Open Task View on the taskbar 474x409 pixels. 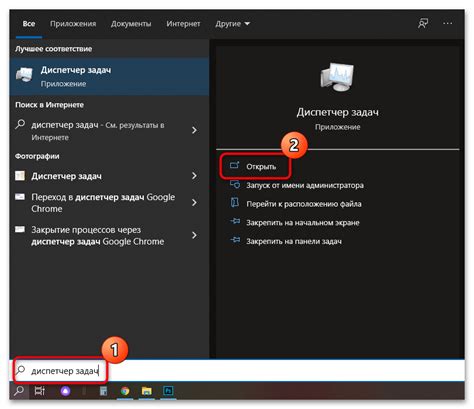point(40,391)
